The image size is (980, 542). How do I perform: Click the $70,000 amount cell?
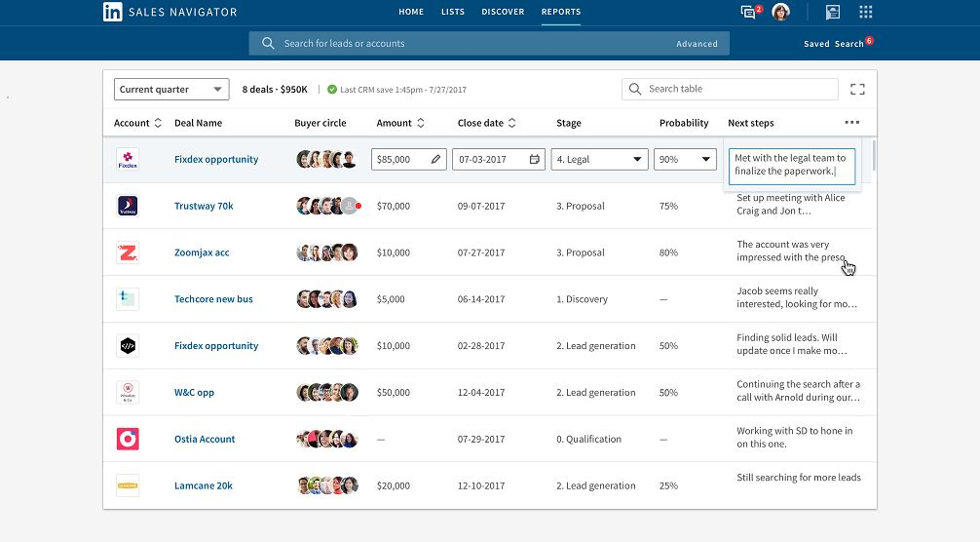tap(394, 206)
